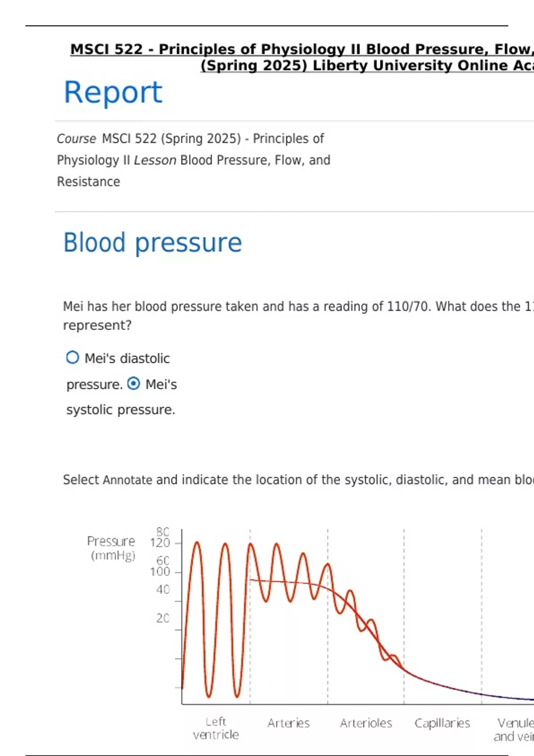Click the underlined MSCI 522 document title
The image size is (534, 756).
tap(302, 57)
